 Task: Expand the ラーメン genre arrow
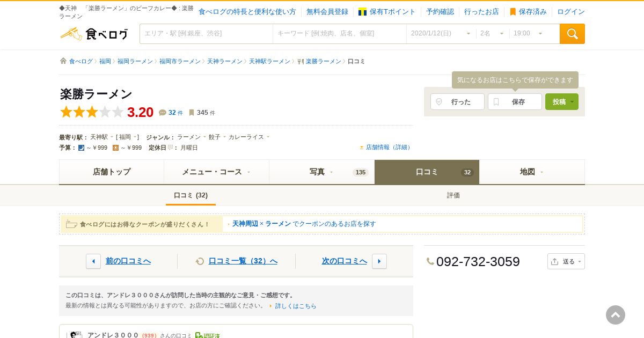pos(204,137)
